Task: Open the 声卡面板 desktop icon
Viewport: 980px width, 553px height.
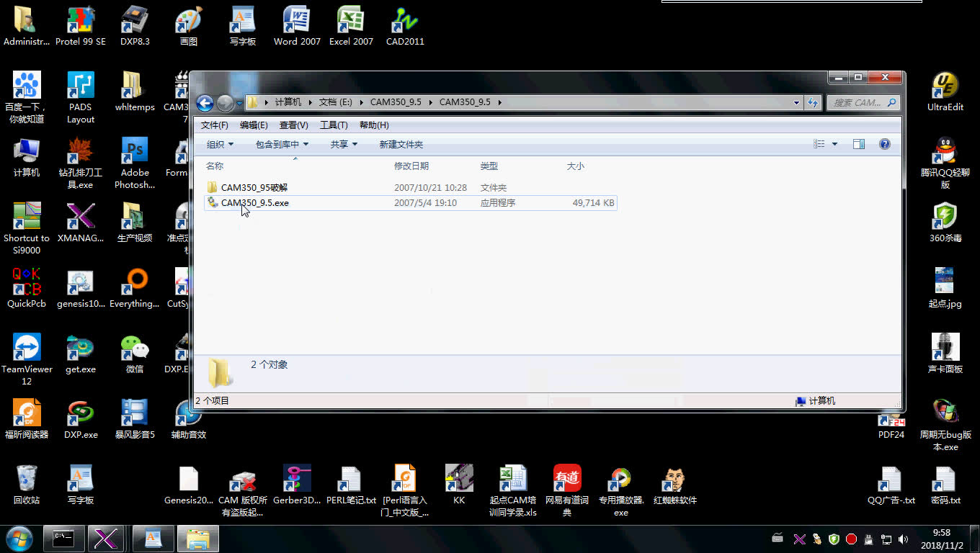Action: [x=945, y=354]
